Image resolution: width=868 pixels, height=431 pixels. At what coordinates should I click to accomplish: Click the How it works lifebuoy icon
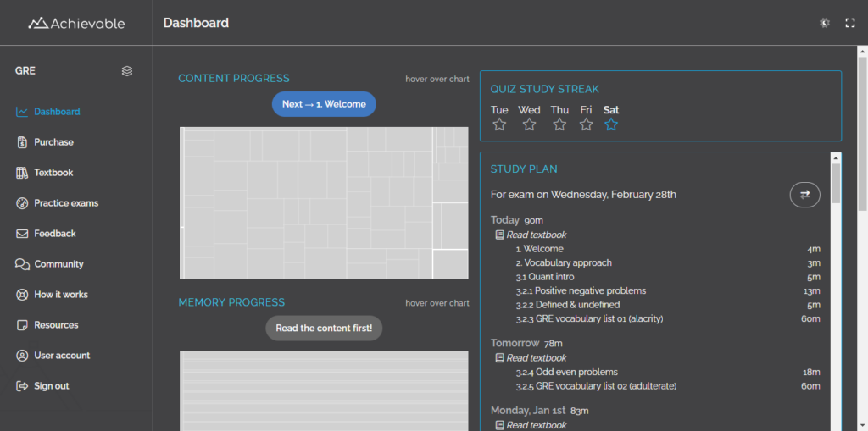[x=21, y=295]
